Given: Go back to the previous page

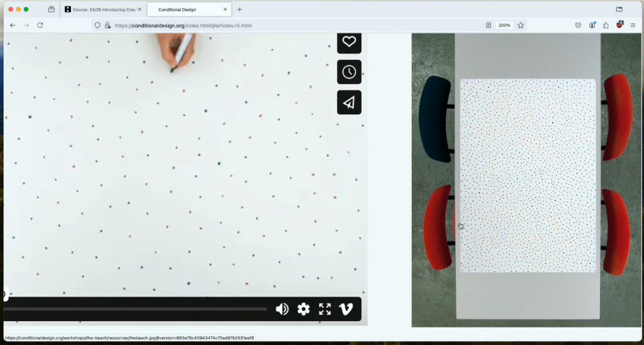Looking at the screenshot, I should (x=13, y=25).
